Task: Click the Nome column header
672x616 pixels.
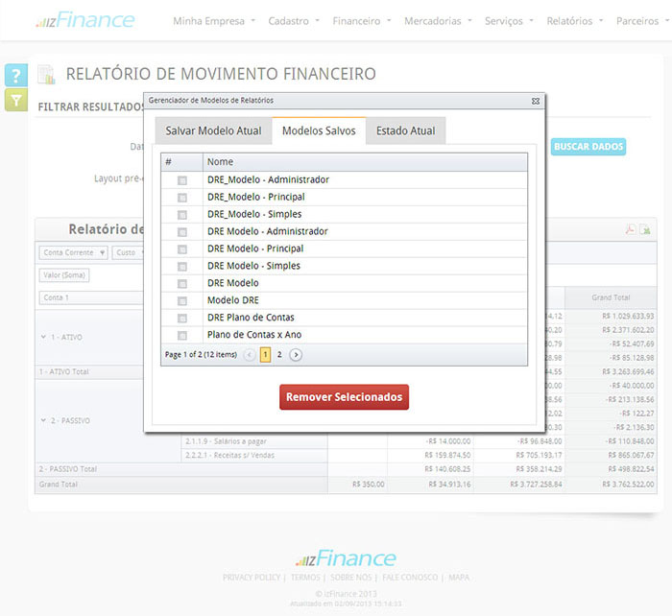Action: point(365,162)
